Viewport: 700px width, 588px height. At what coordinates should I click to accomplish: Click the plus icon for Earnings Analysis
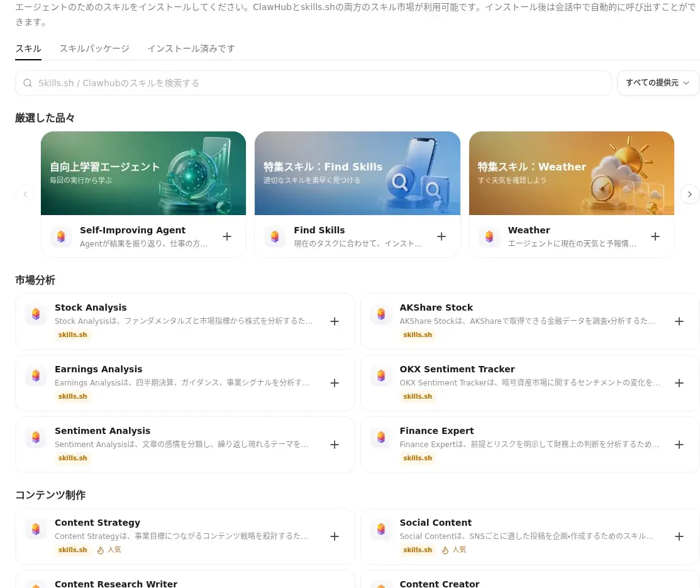(335, 383)
